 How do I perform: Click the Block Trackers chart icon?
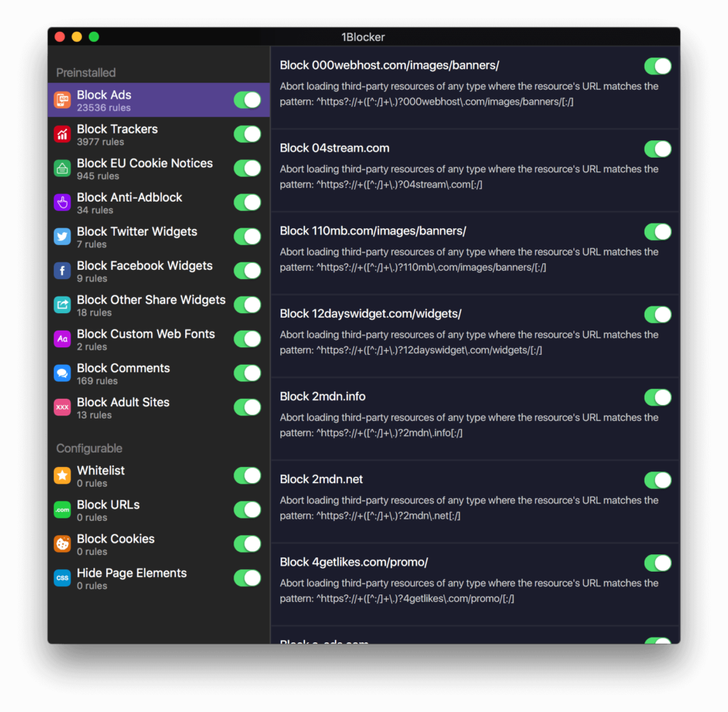61,134
